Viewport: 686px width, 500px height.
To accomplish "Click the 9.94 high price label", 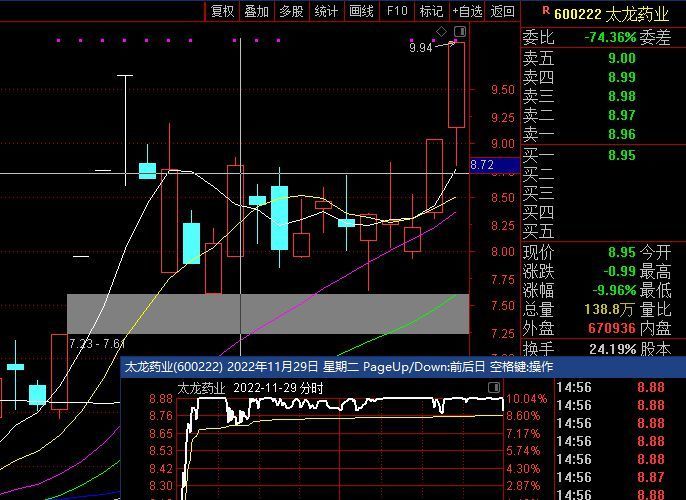I will [421, 47].
